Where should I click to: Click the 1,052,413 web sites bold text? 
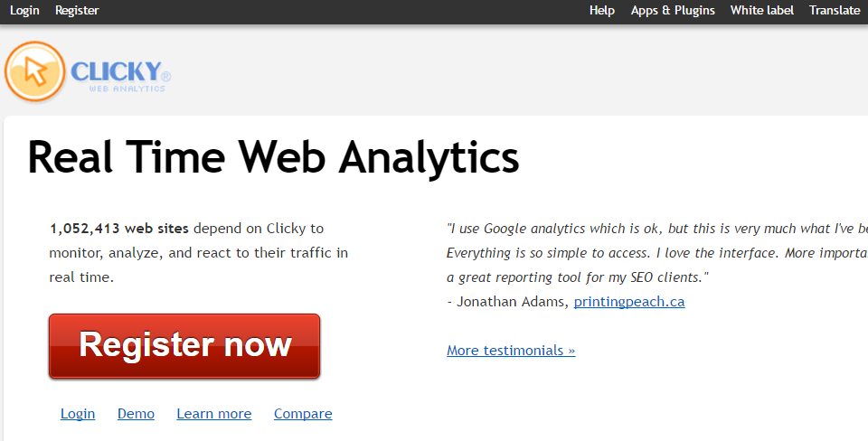pos(119,229)
